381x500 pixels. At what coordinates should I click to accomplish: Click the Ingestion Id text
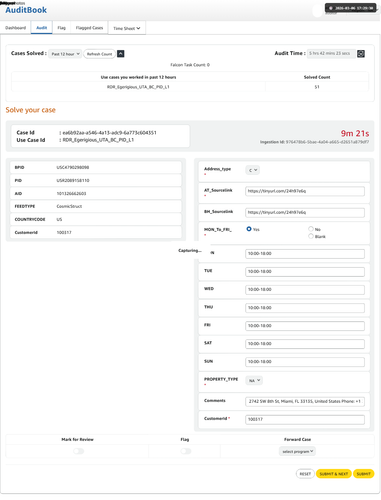(314, 142)
